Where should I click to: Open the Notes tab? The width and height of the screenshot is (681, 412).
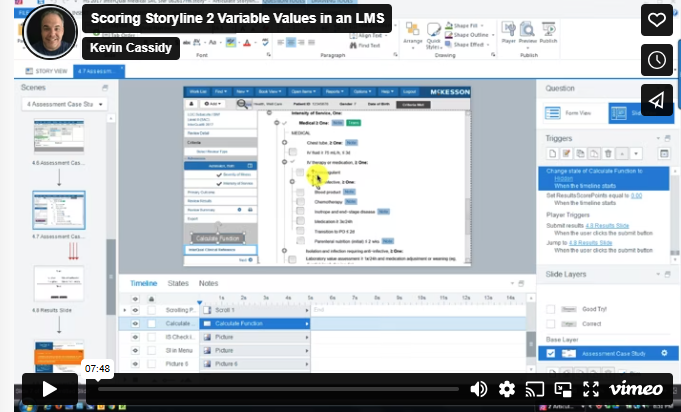point(208,283)
